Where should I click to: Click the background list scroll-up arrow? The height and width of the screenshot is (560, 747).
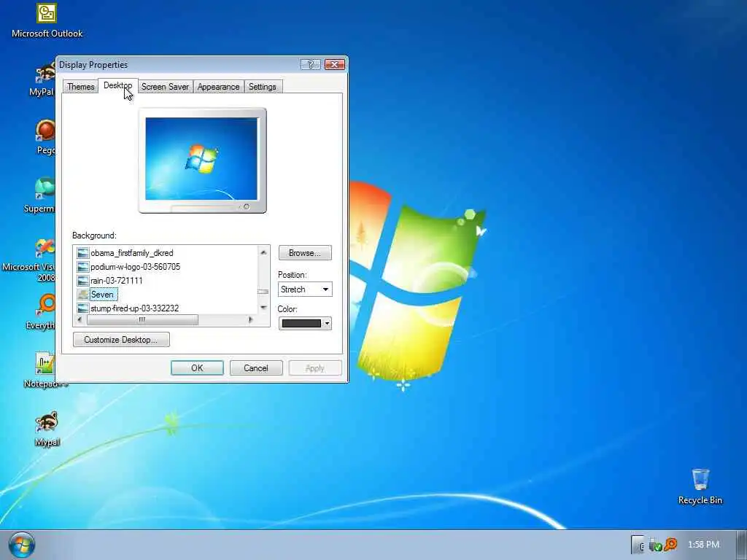coord(263,252)
